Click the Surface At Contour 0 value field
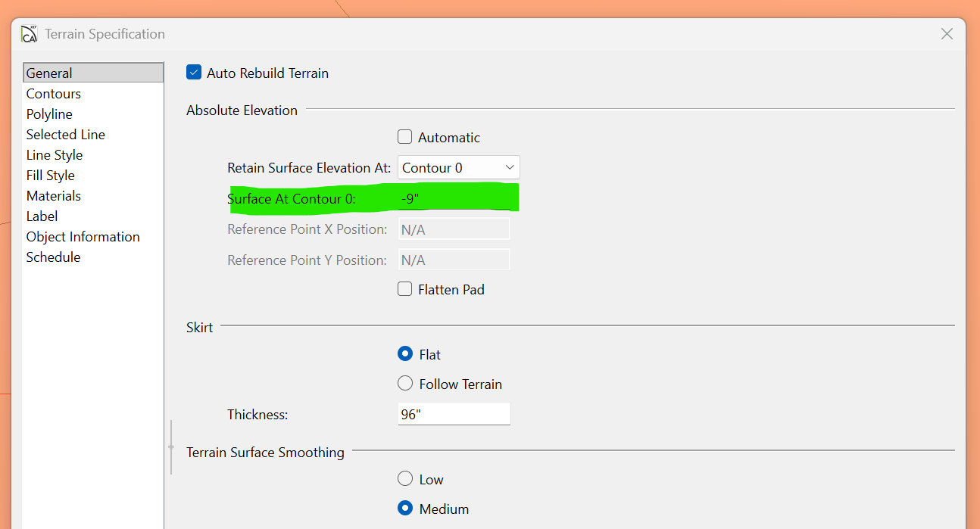 tap(453, 199)
